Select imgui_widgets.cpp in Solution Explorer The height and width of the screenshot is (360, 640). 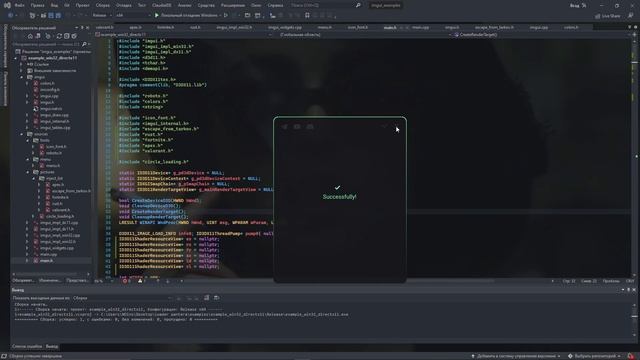(57, 248)
